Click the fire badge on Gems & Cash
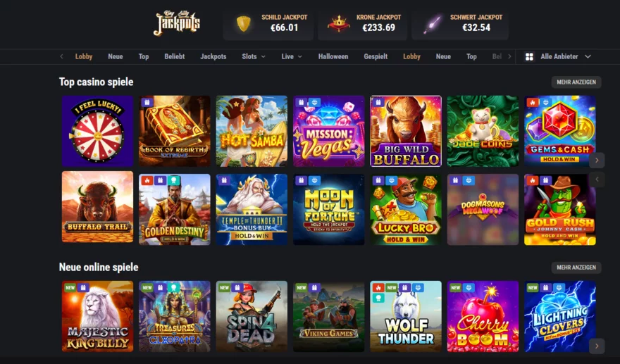Screen dimensions: 620x364 532,102
